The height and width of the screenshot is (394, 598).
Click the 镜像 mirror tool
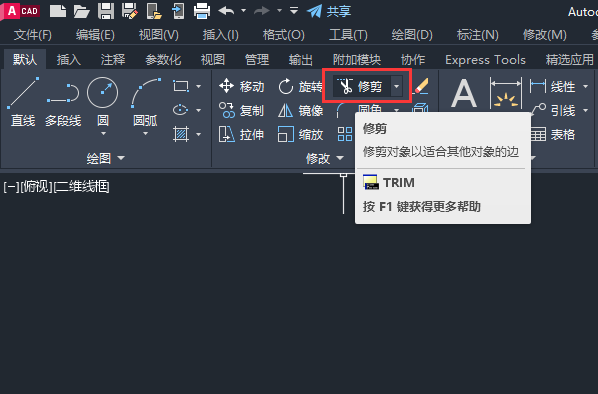301,111
